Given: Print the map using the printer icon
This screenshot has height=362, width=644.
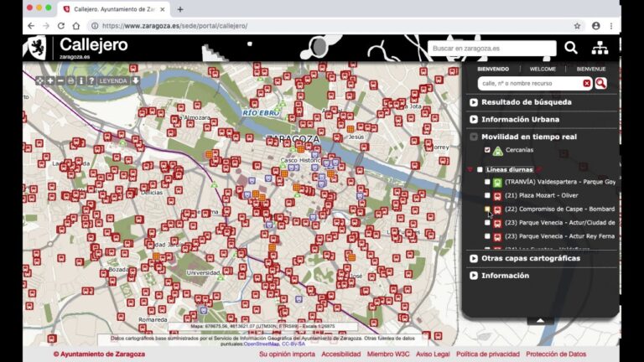Looking at the screenshot, I should (x=70, y=80).
